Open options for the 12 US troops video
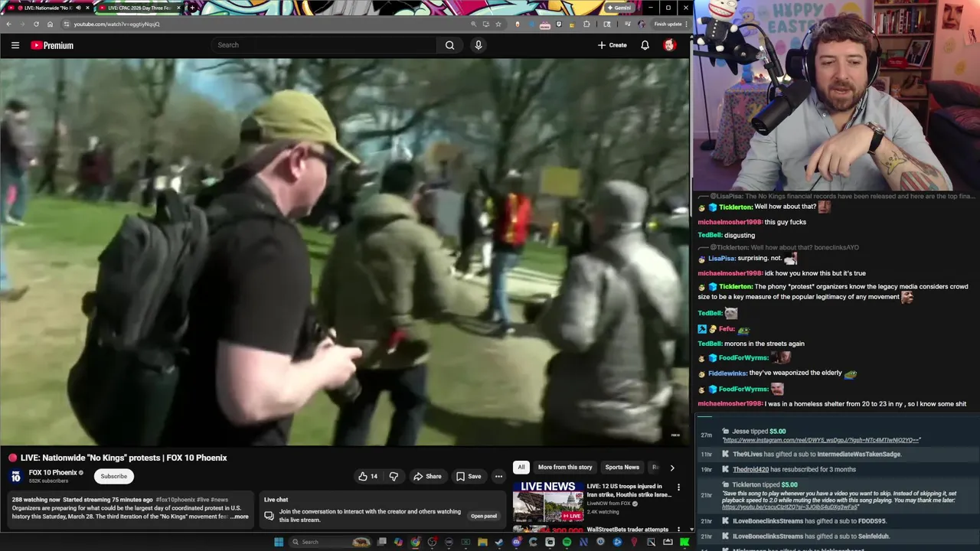The image size is (980, 551). click(x=678, y=487)
